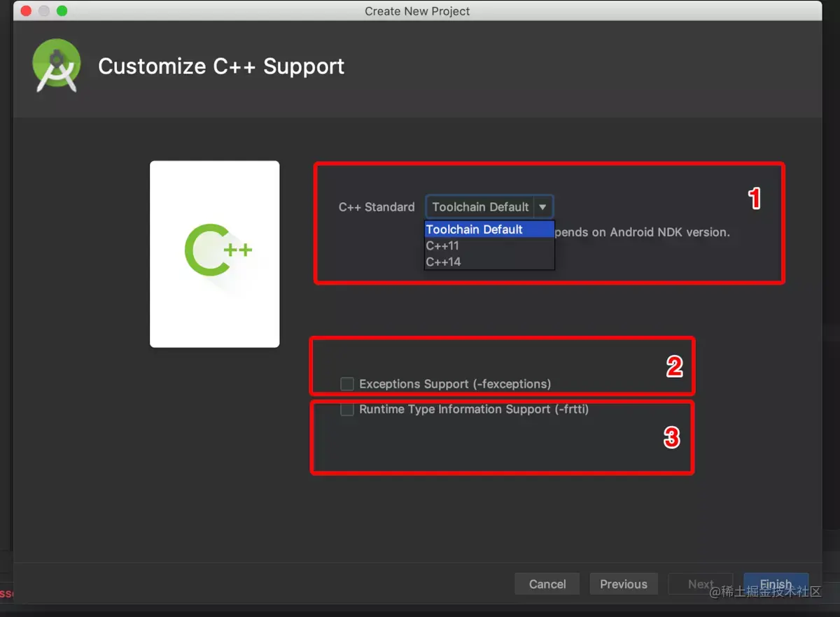Go back with the Previous button

624,584
